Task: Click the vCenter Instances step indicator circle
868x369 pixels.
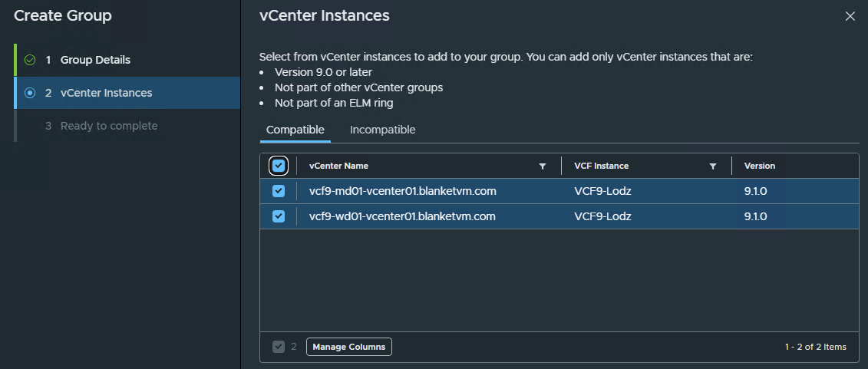Action: [x=30, y=93]
